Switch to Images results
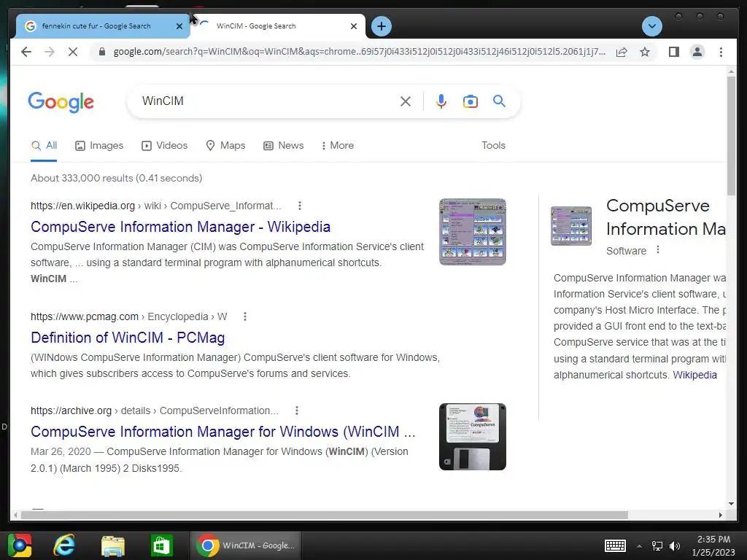The width and height of the screenshot is (747, 560). click(99, 146)
